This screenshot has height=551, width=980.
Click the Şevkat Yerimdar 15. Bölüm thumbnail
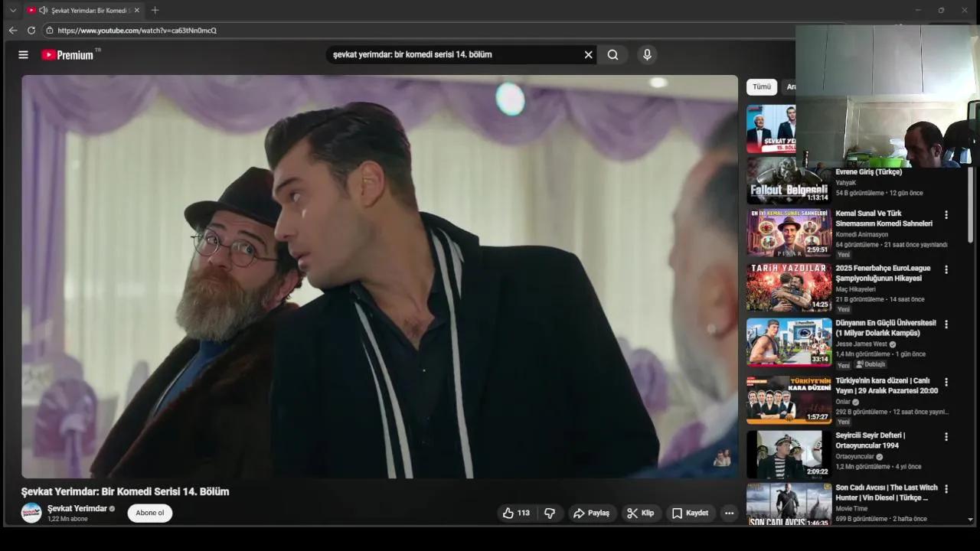point(771,129)
